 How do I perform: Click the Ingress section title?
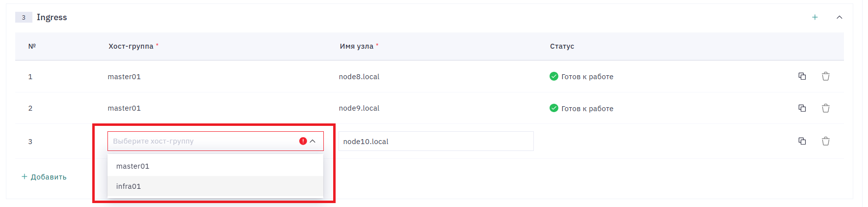[52, 17]
